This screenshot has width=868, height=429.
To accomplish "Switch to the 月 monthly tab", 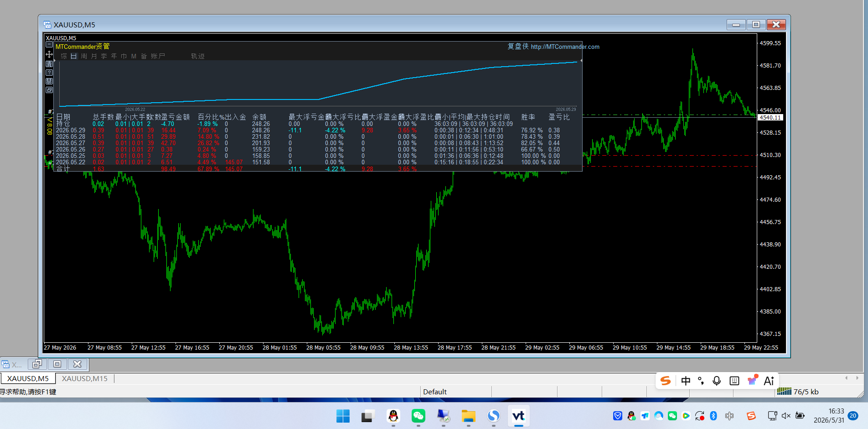I will click(94, 56).
